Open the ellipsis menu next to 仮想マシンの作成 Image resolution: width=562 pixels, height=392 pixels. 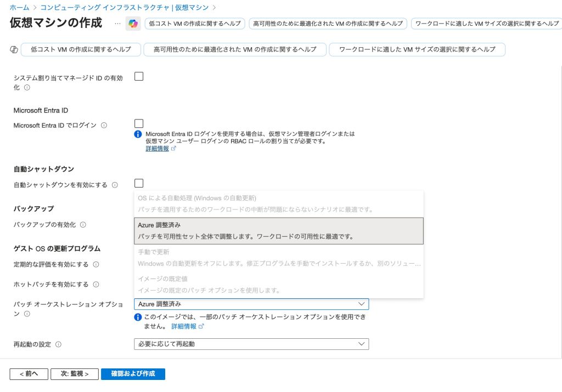click(117, 24)
